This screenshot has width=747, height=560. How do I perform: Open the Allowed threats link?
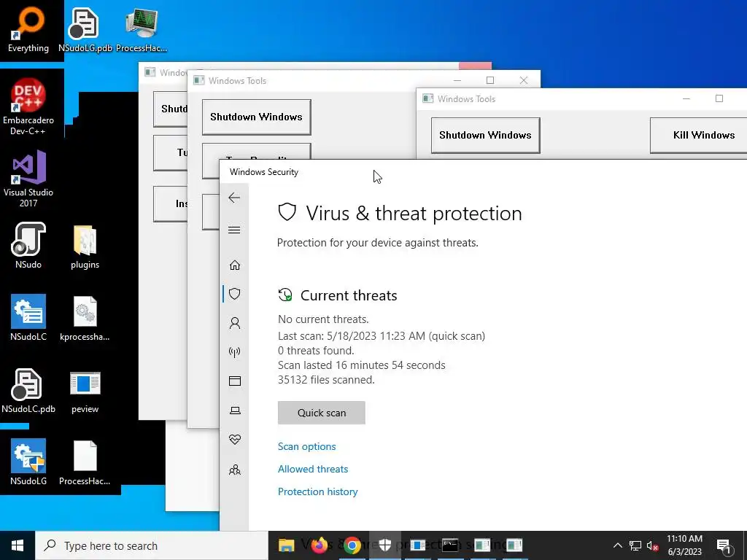coord(313,469)
